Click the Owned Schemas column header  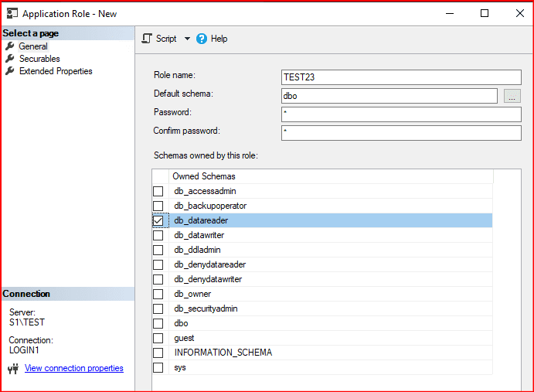204,176
